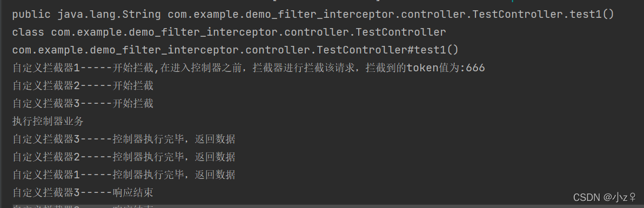644x208 pixels.
Task: Click the '自定义拦截器3-----响应结束' line
Action: 83,192
